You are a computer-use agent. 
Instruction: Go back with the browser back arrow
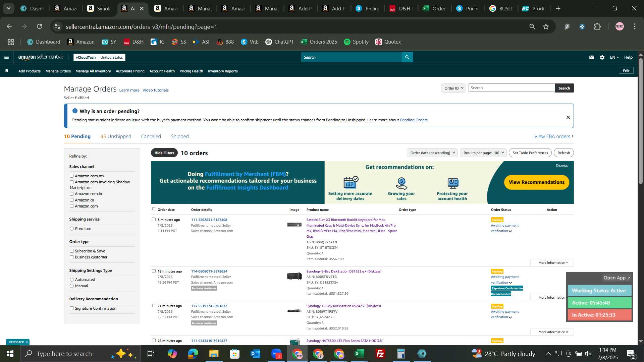click(9, 26)
